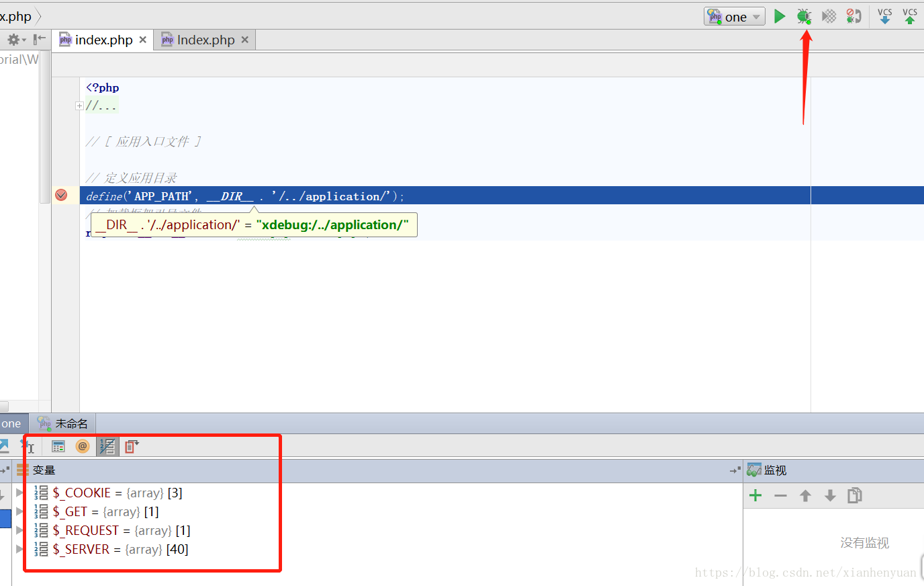Expand the $_REQUEST array

pyautogui.click(x=19, y=530)
